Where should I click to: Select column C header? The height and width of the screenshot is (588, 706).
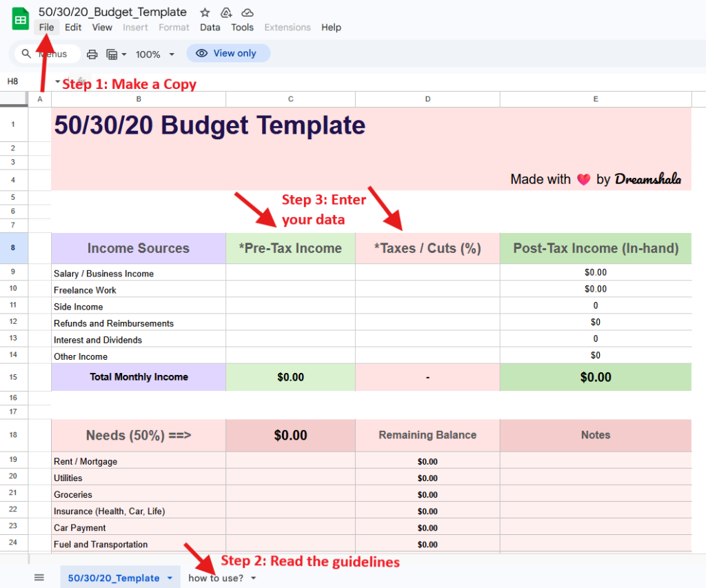pos(290,99)
